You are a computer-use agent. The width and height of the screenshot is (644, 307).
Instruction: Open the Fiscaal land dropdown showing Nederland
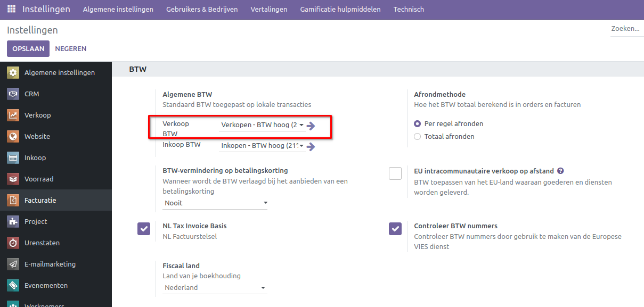[215, 288]
